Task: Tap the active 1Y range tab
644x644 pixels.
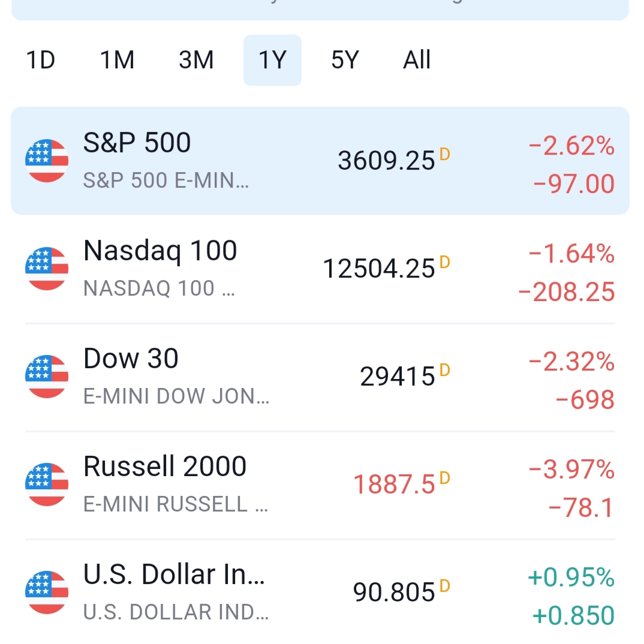Action: tap(272, 61)
